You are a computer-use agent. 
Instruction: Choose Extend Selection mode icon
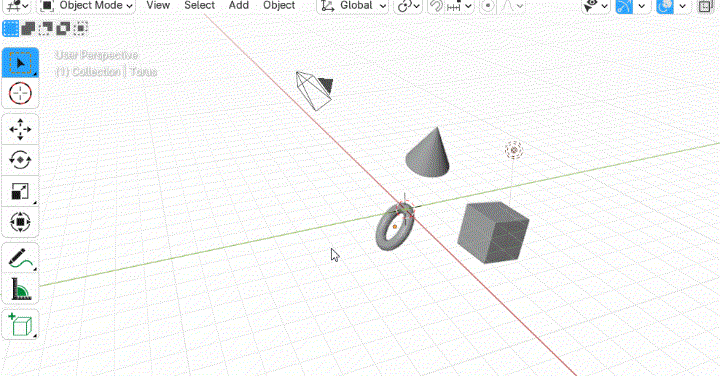coord(28,28)
